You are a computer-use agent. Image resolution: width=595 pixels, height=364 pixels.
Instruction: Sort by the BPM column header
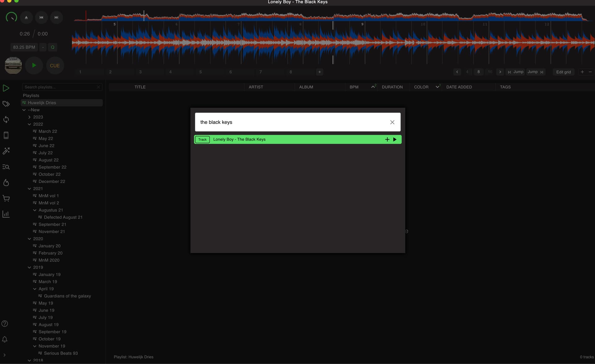tap(354, 87)
